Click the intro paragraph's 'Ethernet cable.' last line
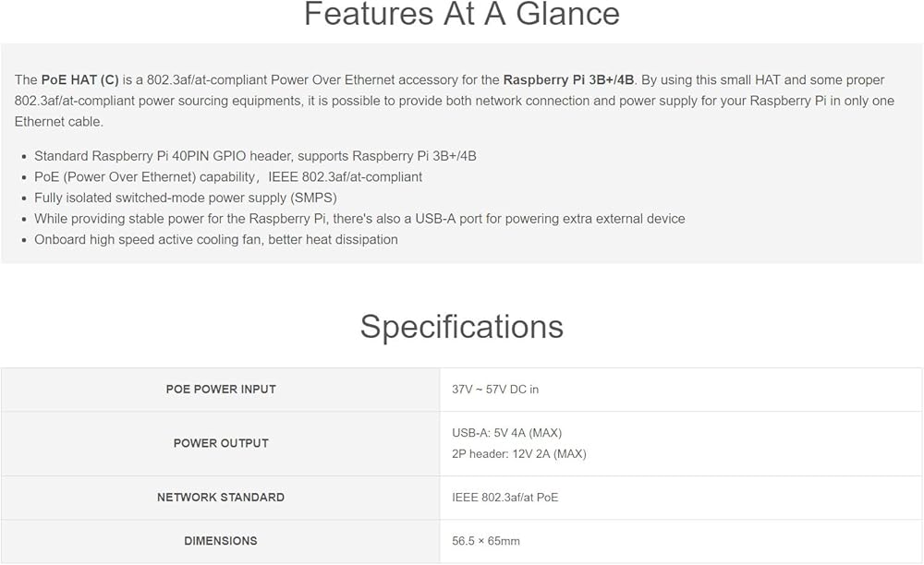Viewport: 924px width, 565px height. pyautogui.click(x=59, y=122)
